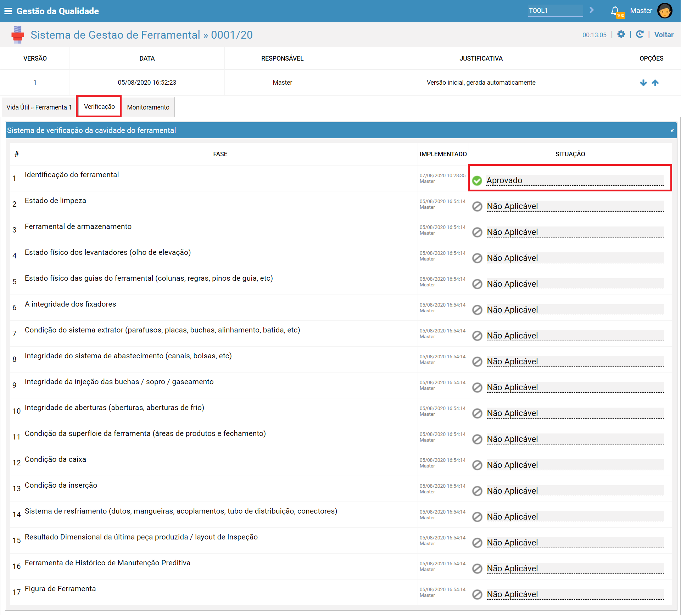Click the VERSÃO column header
The height and width of the screenshot is (616, 681).
click(35, 58)
